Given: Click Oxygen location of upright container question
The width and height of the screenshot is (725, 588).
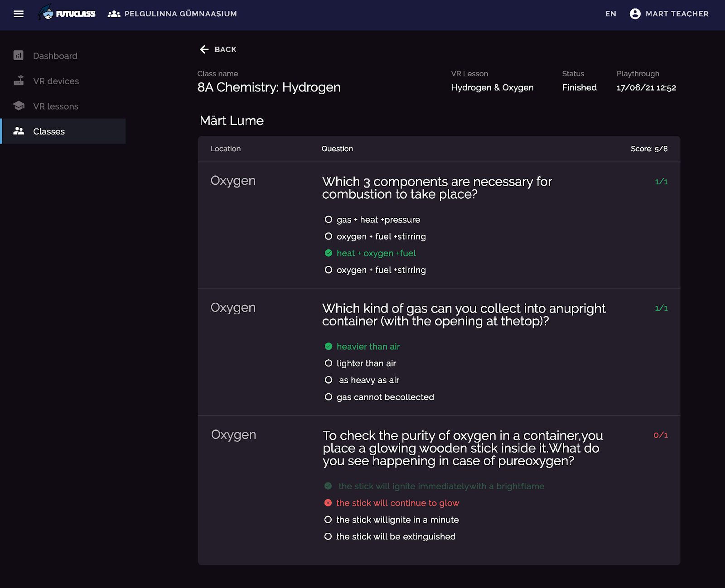Looking at the screenshot, I should point(233,308).
